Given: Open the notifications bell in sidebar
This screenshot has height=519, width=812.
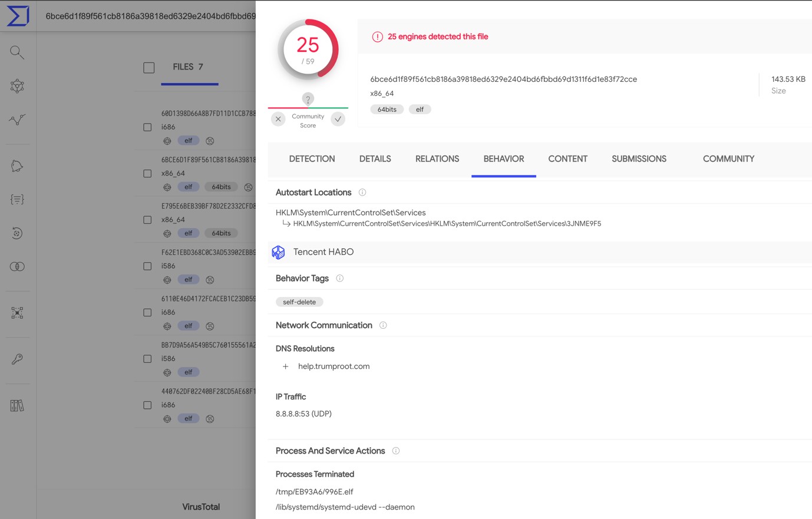Looking at the screenshot, I should tap(17, 166).
